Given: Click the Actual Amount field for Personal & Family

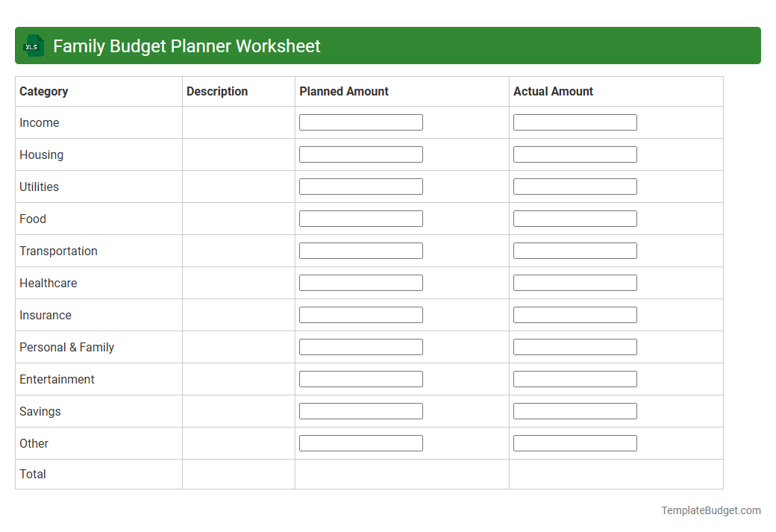Looking at the screenshot, I should [x=575, y=346].
